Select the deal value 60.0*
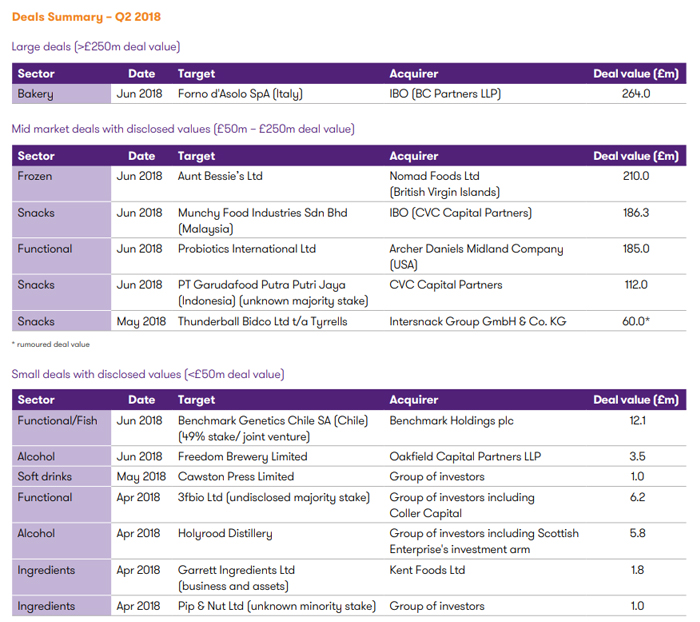Viewport: 700px width, 622px height. point(636,321)
